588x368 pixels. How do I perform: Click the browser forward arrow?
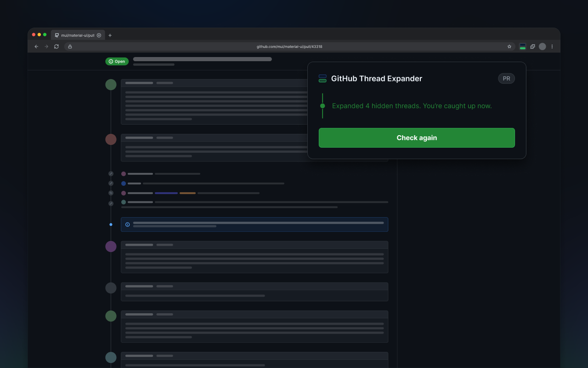point(46,46)
